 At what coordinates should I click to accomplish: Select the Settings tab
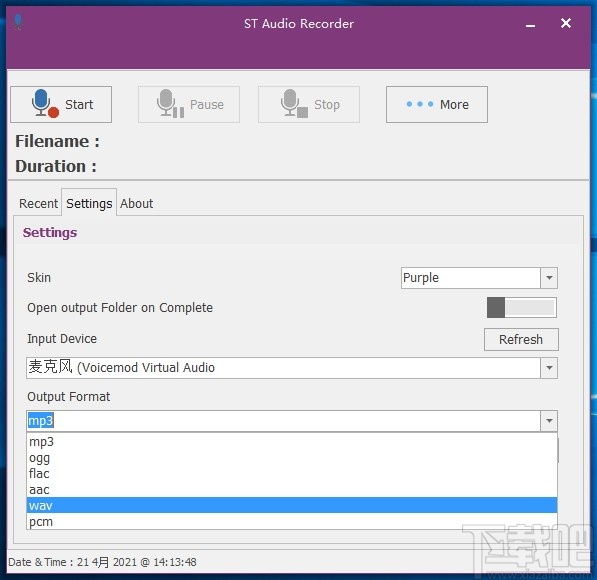[x=89, y=203]
